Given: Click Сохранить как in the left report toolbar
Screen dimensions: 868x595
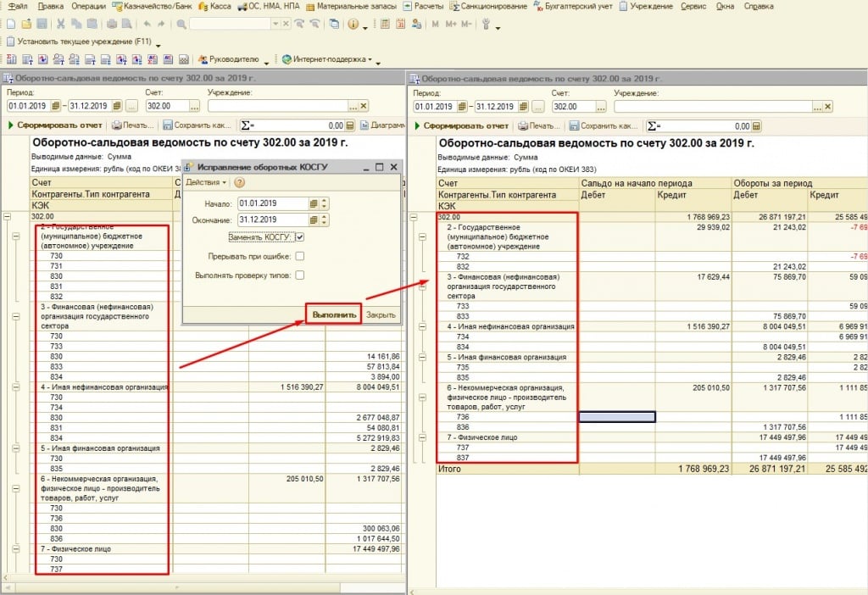Looking at the screenshot, I should pyautogui.click(x=198, y=125).
